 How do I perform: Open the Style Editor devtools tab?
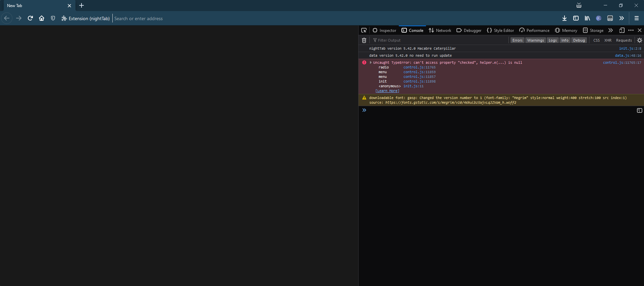(500, 30)
